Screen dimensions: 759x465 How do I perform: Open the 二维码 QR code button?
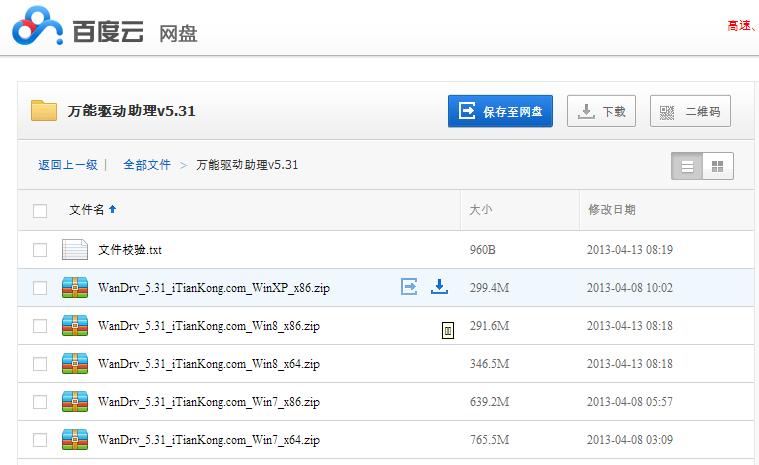(x=690, y=111)
